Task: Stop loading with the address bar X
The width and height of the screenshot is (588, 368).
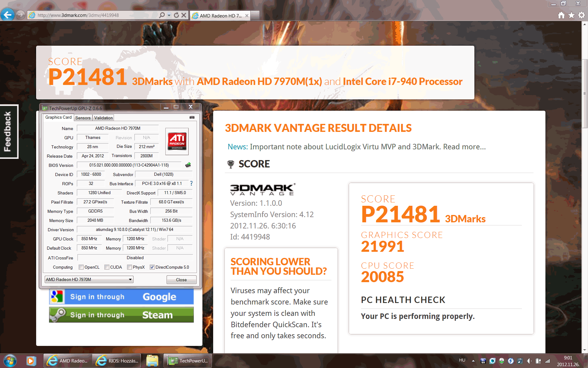Action: tap(184, 15)
